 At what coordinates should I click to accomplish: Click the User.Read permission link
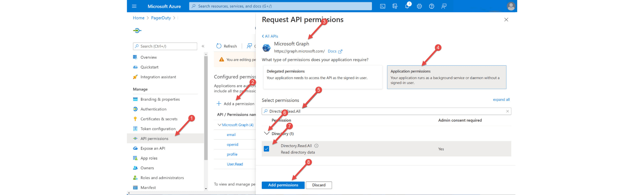235,164
